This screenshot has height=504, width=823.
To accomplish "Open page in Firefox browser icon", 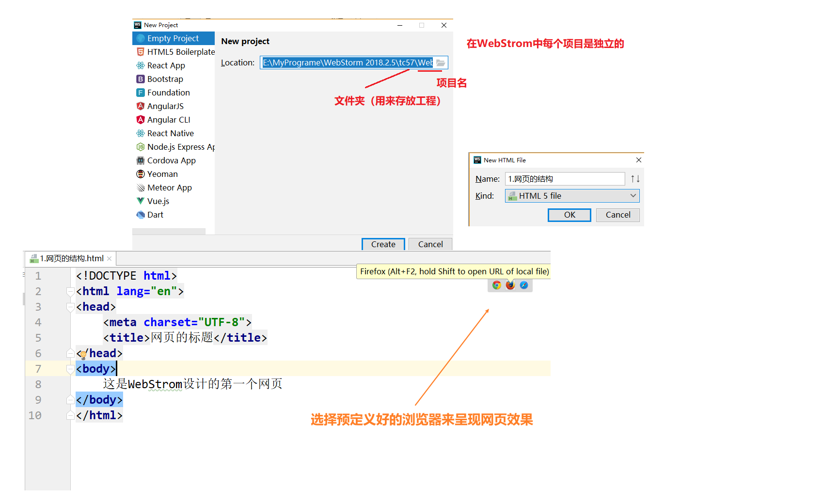I will click(x=510, y=285).
